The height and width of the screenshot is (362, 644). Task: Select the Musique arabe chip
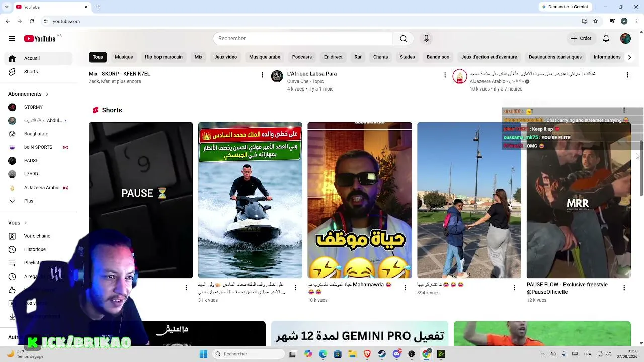pyautogui.click(x=264, y=57)
